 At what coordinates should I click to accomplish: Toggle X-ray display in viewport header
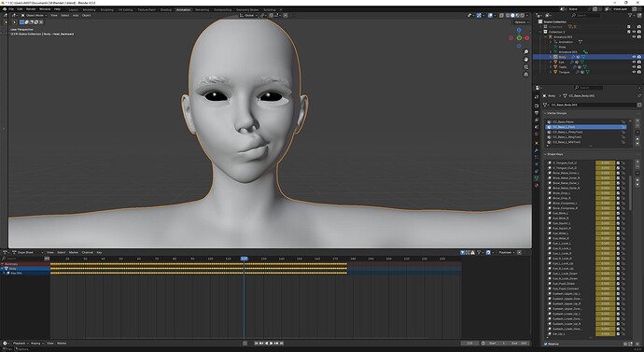coord(501,16)
